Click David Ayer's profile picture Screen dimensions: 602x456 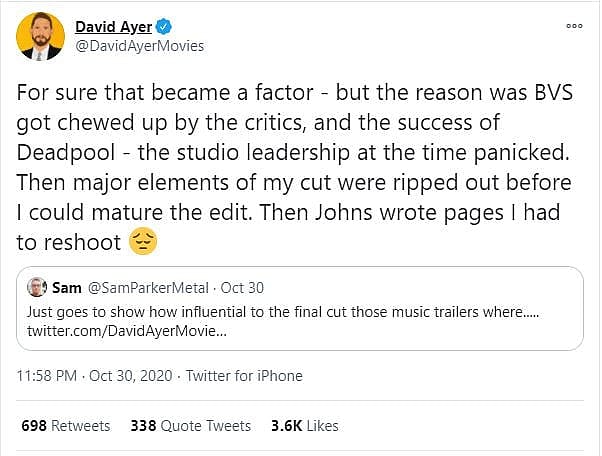(x=40, y=36)
